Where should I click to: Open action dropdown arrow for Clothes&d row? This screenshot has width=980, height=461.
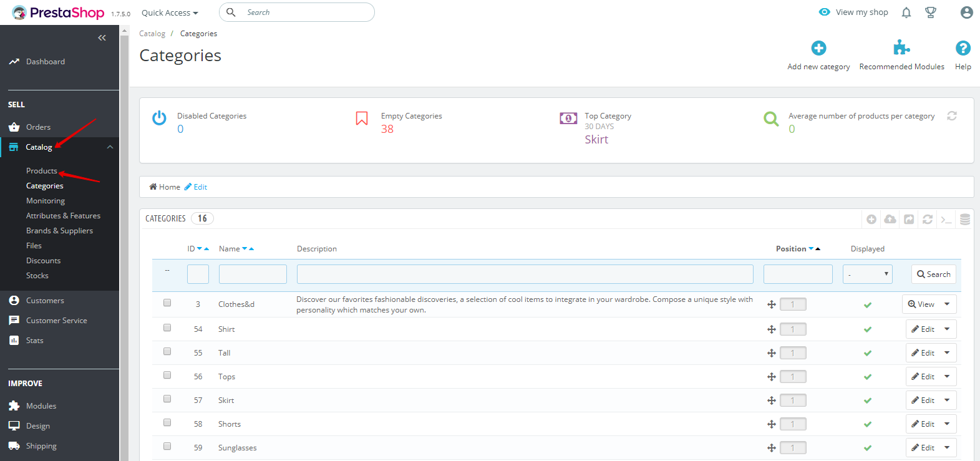tap(948, 304)
